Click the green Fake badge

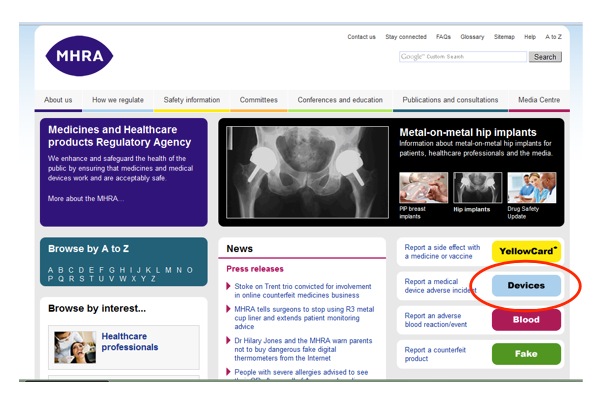526,354
